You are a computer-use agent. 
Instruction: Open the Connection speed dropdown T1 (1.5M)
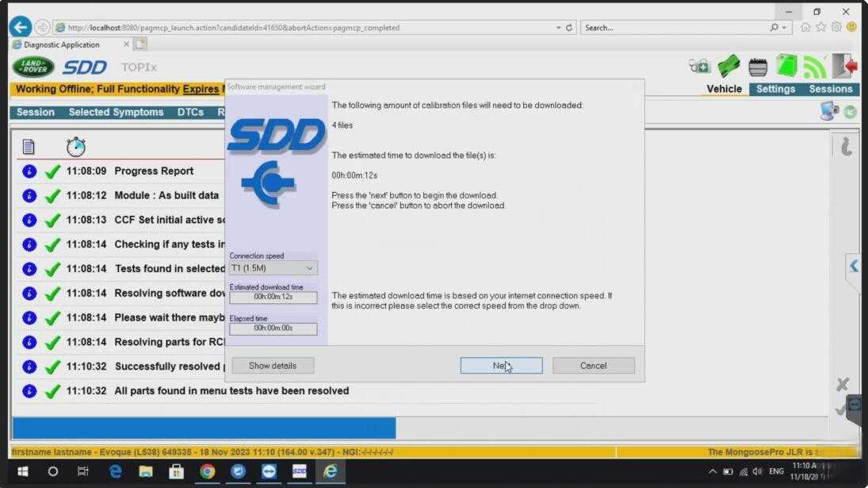273,268
